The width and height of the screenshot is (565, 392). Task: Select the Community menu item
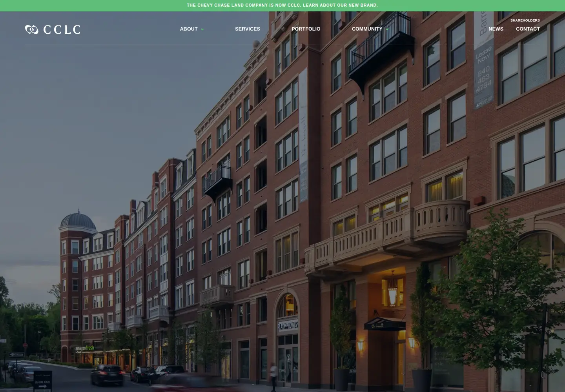(x=367, y=29)
